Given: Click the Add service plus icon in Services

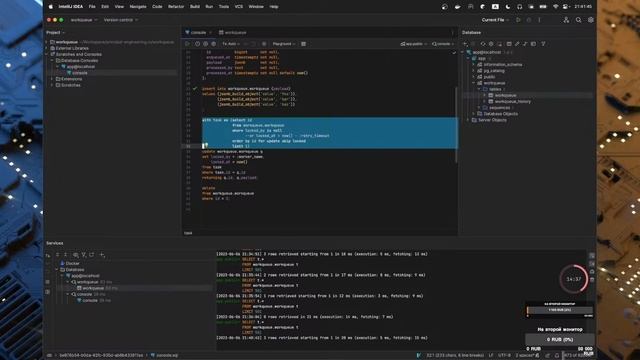Looking at the screenshot, I should pyautogui.click(x=102, y=255).
